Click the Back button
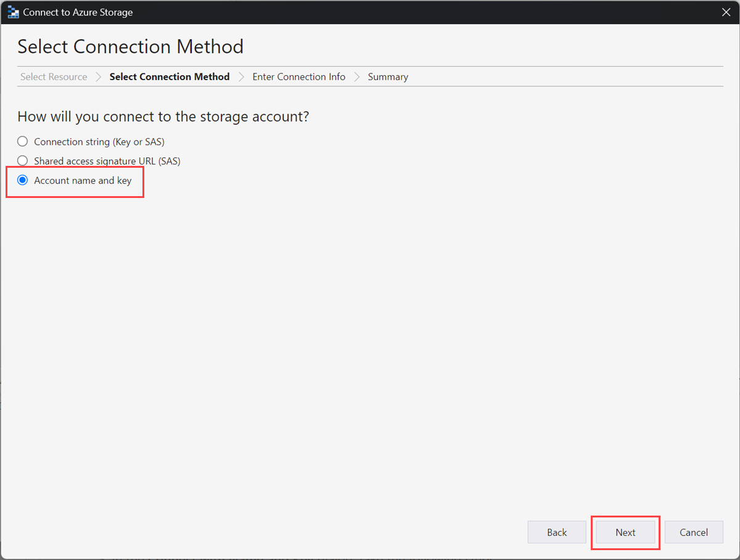The image size is (740, 560). [556, 532]
